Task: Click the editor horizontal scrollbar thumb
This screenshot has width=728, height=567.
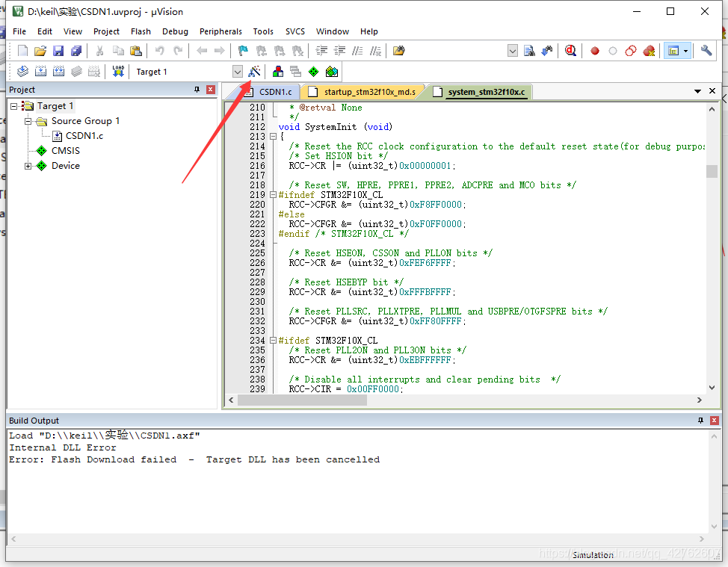Action: click(302, 400)
